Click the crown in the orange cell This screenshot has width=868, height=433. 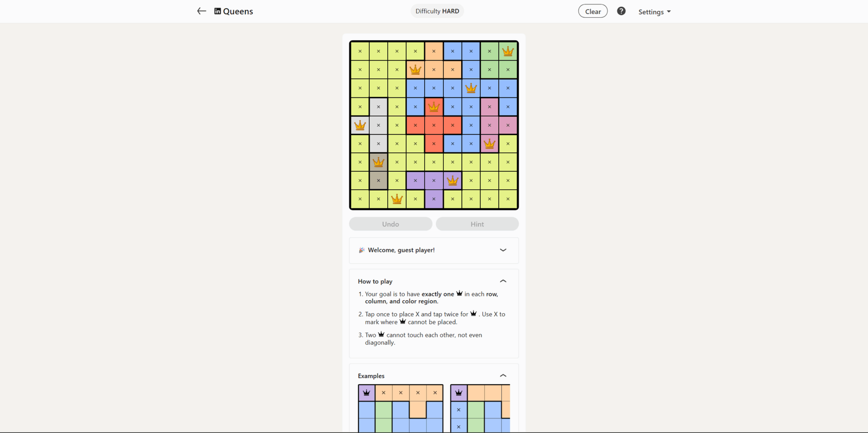click(x=416, y=70)
